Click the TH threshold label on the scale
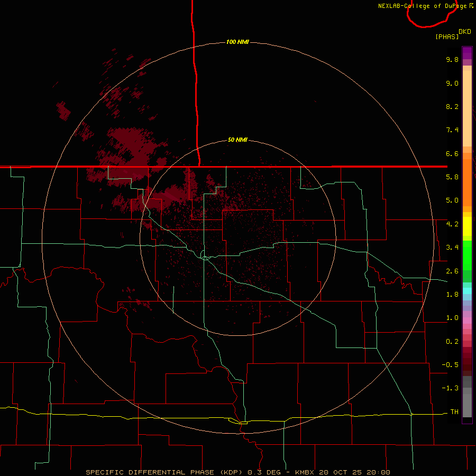 coord(454,412)
